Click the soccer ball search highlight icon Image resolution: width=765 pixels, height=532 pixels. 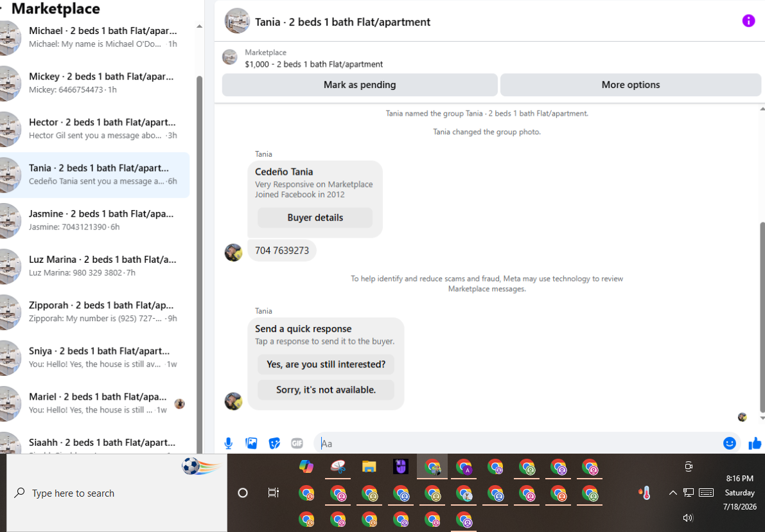(201, 466)
